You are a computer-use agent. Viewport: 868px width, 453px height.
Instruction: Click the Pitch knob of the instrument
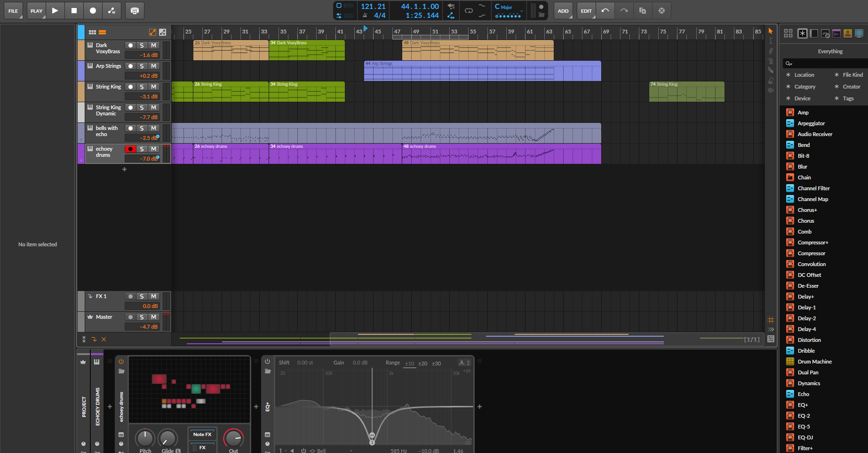(145, 438)
